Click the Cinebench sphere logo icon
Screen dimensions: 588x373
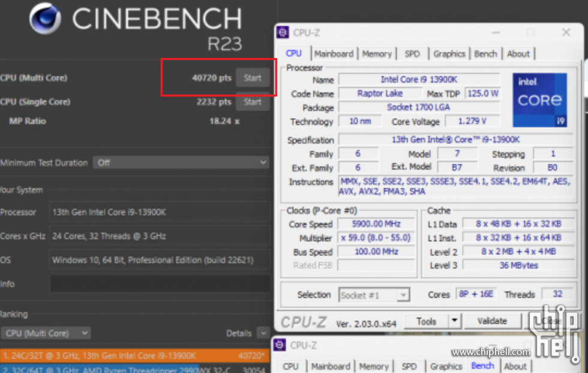pos(45,18)
